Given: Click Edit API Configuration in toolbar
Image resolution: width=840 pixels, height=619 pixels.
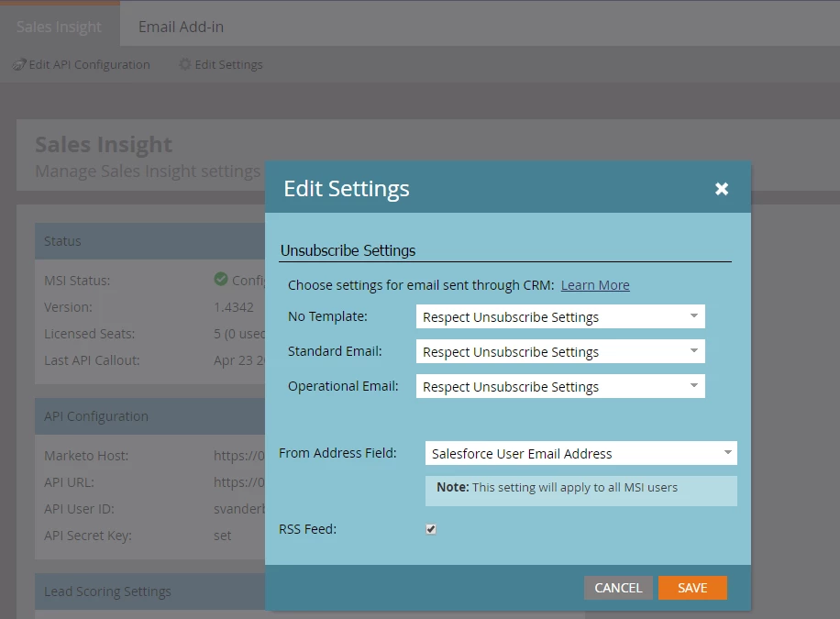Looking at the screenshot, I should pos(81,64).
